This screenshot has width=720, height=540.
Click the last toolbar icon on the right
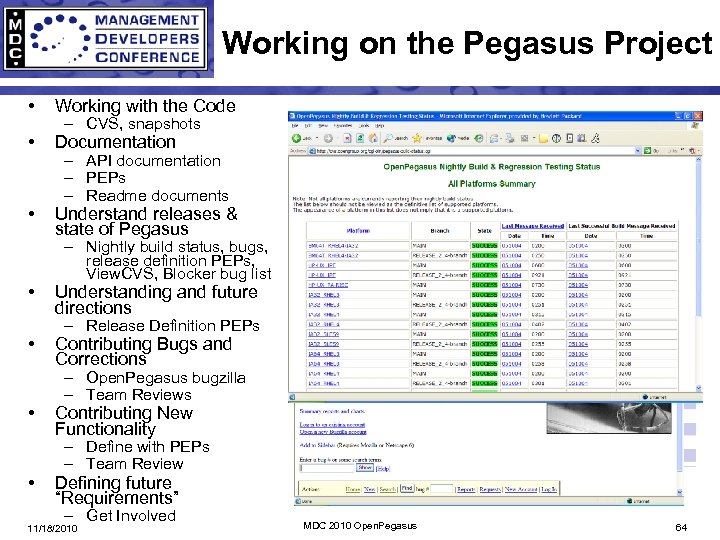[x=596, y=138]
